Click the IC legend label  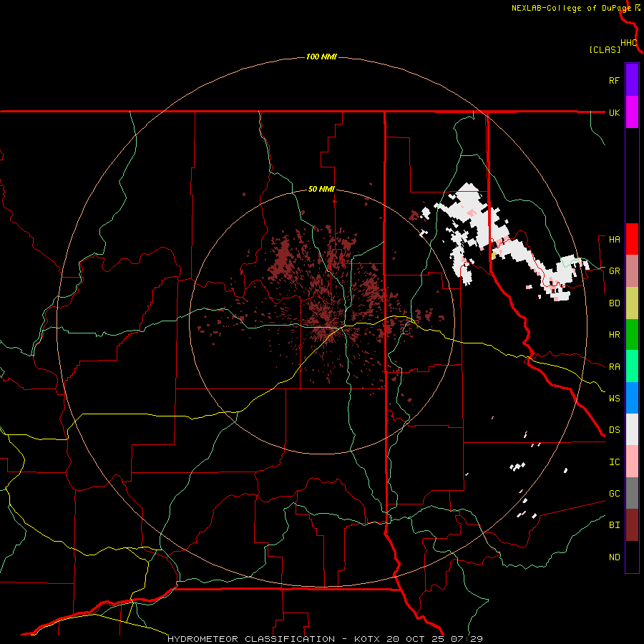(614, 462)
